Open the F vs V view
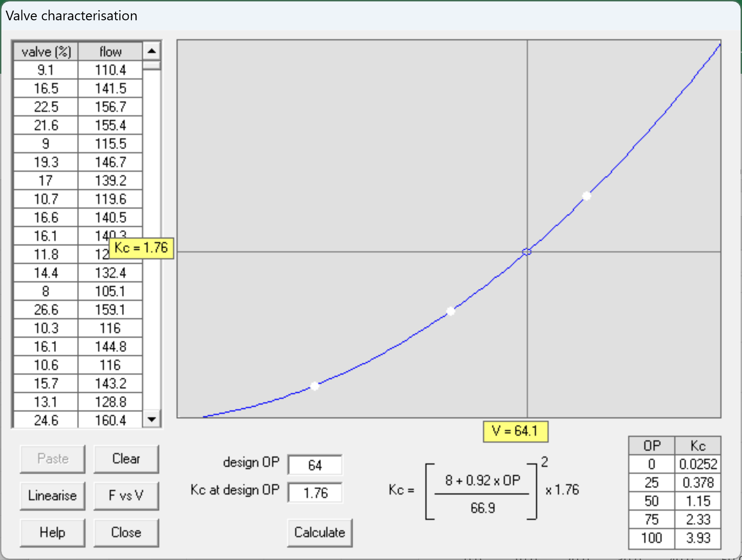Screen dimensions: 742x560 126,495
